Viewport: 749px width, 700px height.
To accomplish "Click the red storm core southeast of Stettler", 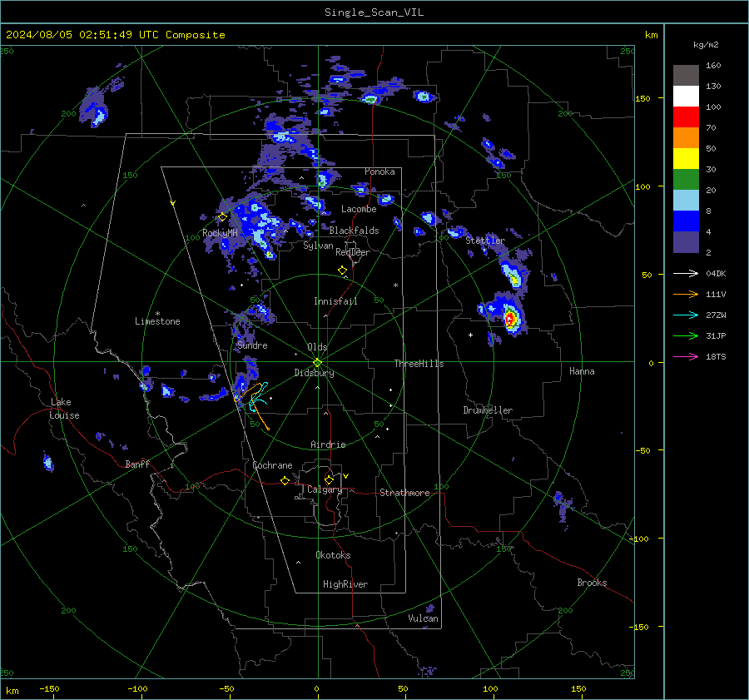I will coord(509,318).
